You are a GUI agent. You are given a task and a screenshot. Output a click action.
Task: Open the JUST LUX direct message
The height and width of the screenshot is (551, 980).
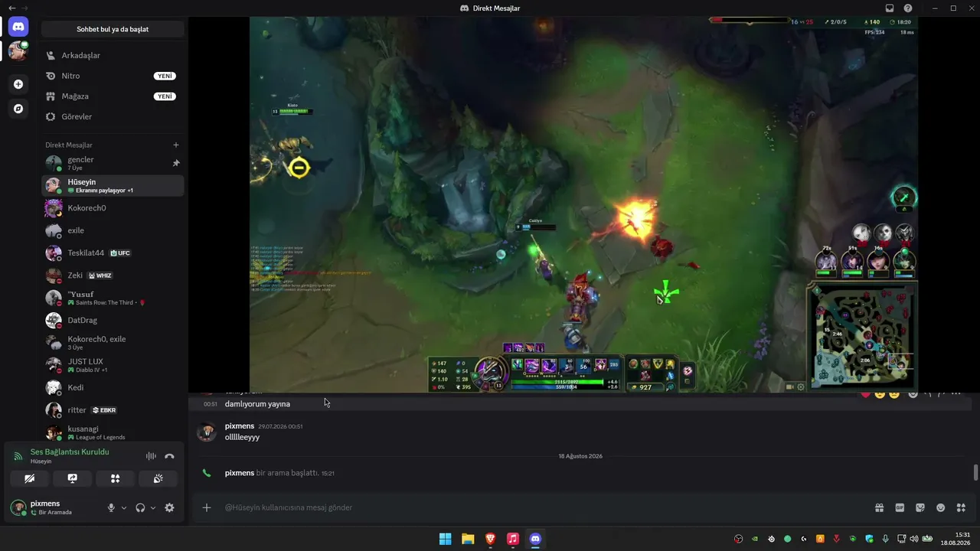tap(113, 365)
